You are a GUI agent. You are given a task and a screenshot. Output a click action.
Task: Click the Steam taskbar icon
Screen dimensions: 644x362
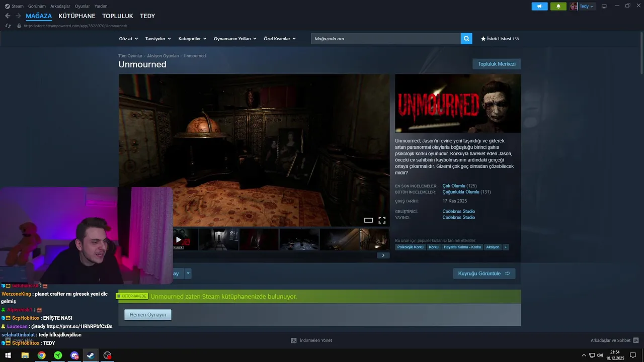[91, 355]
